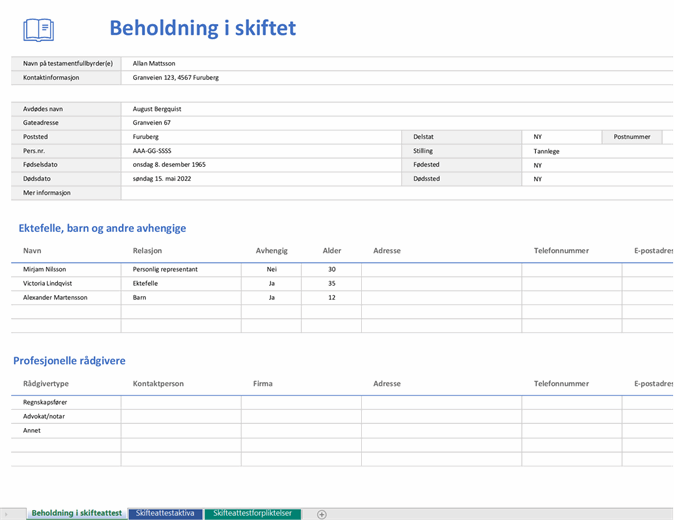The height and width of the screenshot is (520, 675).
Task: Select the Profesjonelle rådgivere heading
Action: 69,361
